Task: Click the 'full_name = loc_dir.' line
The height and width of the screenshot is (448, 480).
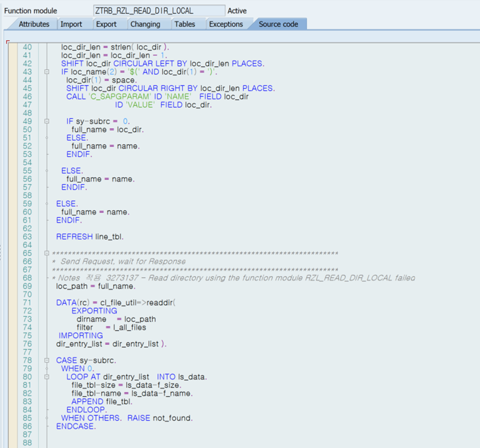Action: pos(108,129)
